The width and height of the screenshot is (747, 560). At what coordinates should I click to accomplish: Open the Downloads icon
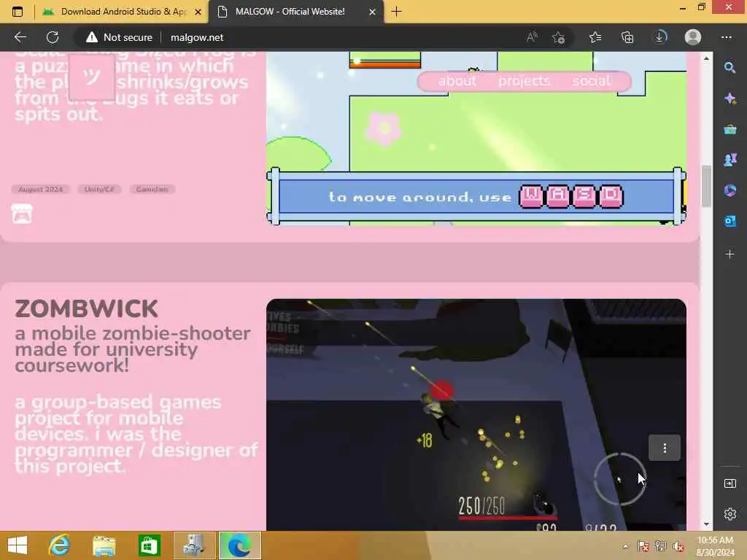click(x=659, y=37)
